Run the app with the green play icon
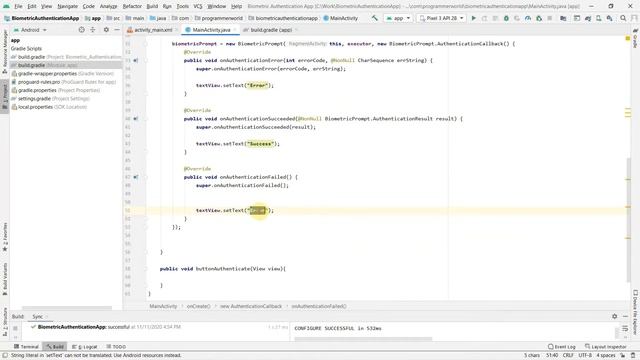The image size is (640, 360). pos(473,18)
